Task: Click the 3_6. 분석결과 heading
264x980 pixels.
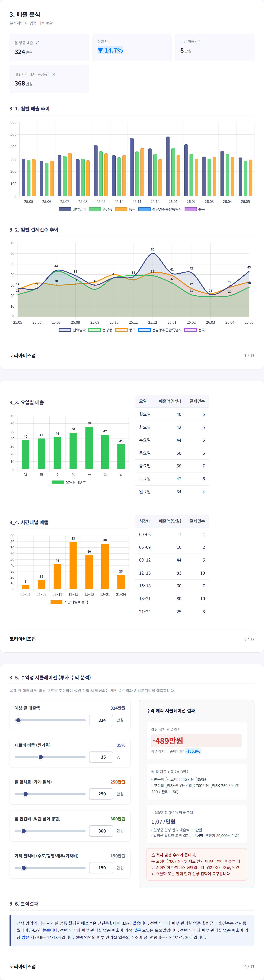Action: 24,904
